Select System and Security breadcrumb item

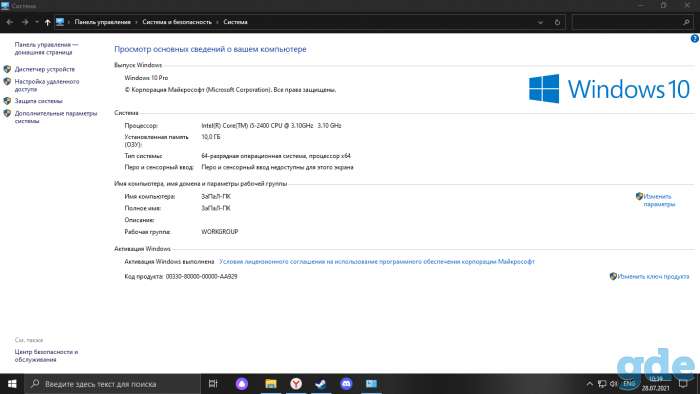point(177,22)
